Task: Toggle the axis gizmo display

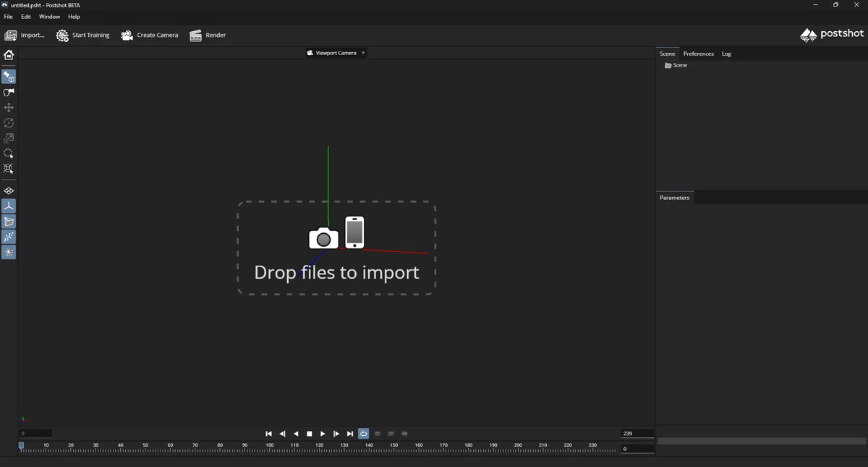Action: [9, 206]
